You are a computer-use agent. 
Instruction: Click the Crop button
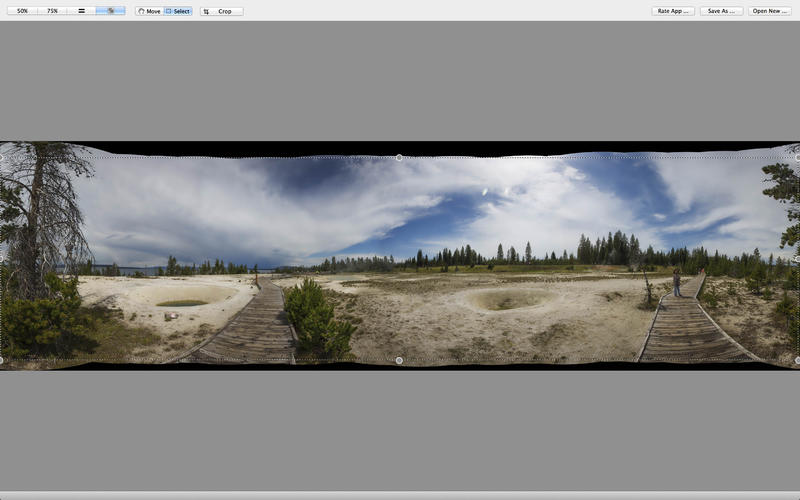click(221, 11)
